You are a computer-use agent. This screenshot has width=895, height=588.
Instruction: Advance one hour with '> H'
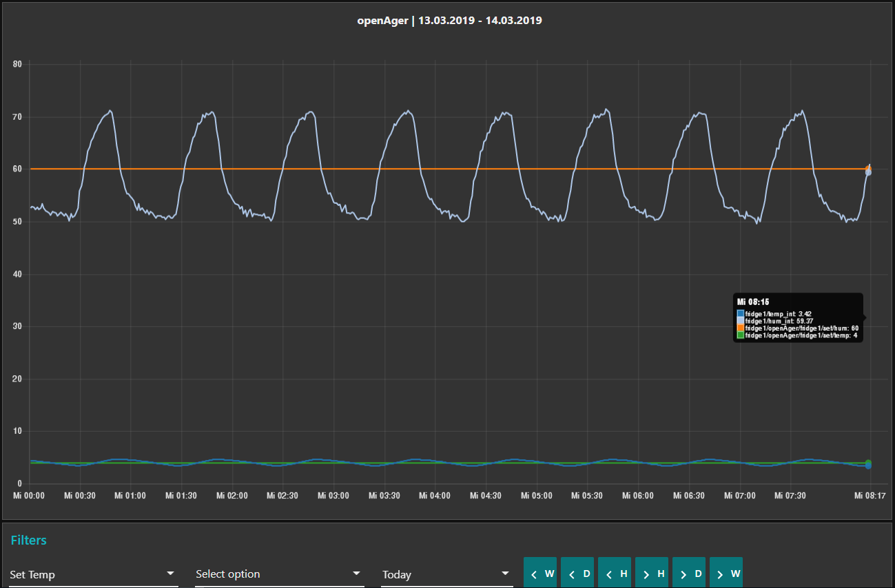click(x=652, y=573)
